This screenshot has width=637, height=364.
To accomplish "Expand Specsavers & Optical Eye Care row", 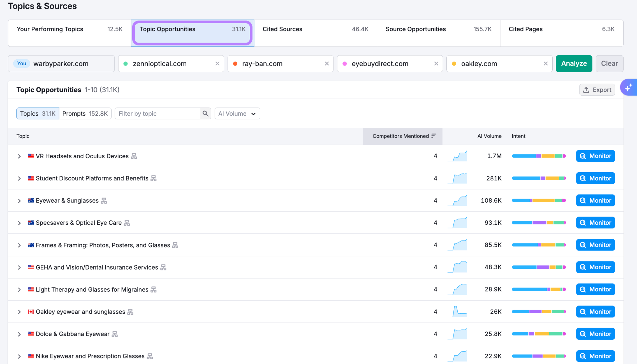I will click(19, 223).
